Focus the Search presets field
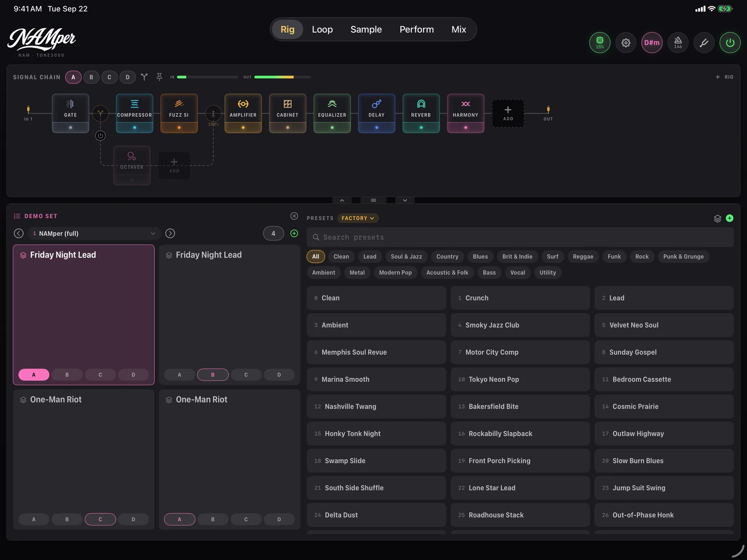 [x=520, y=237]
